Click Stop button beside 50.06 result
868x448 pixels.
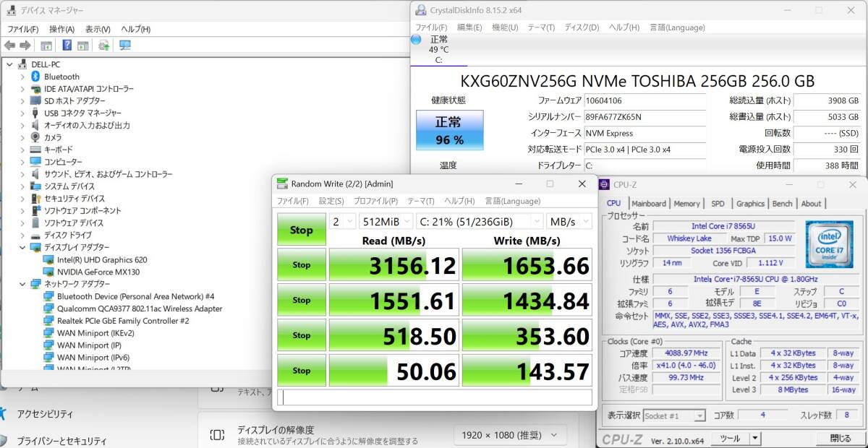coord(302,371)
